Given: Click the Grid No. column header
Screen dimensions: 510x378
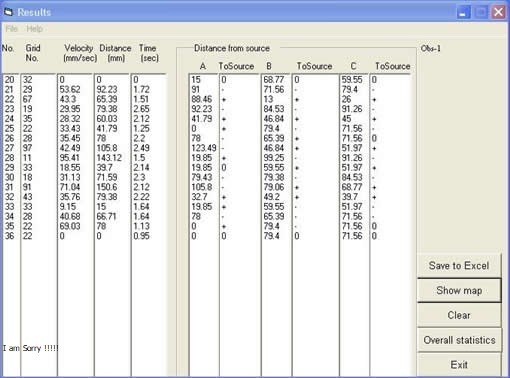Looking at the screenshot, I should (x=33, y=53).
